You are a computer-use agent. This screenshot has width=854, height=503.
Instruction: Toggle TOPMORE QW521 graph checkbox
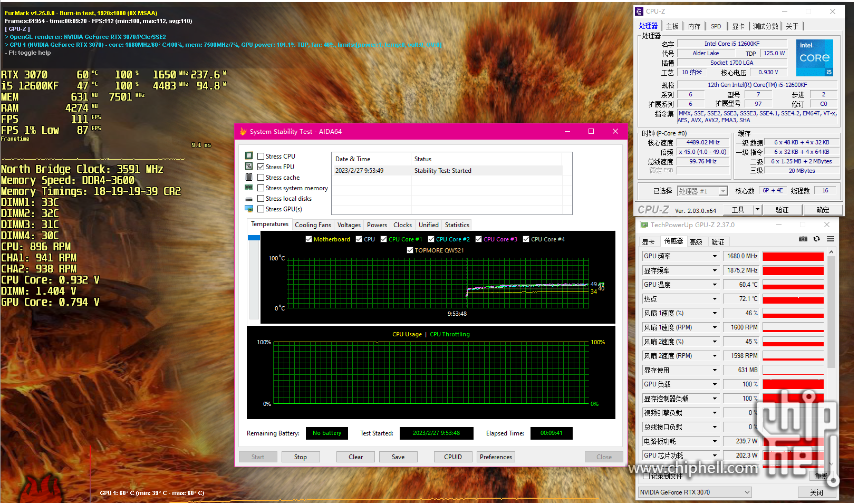click(410, 250)
